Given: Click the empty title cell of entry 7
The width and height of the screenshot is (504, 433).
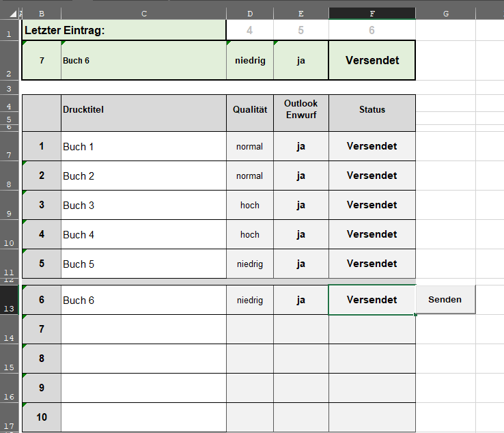Looking at the screenshot, I should click(x=143, y=329).
